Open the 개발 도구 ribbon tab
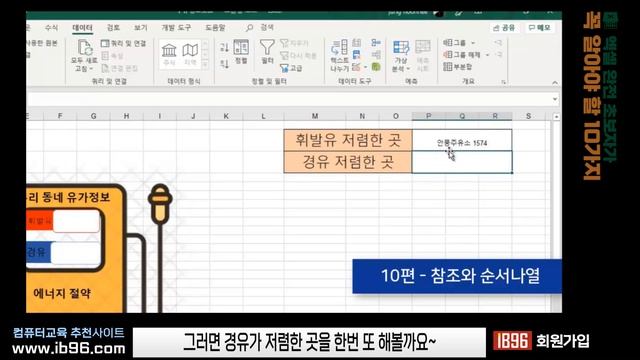Screen dimensions: 640x360 (176, 28)
